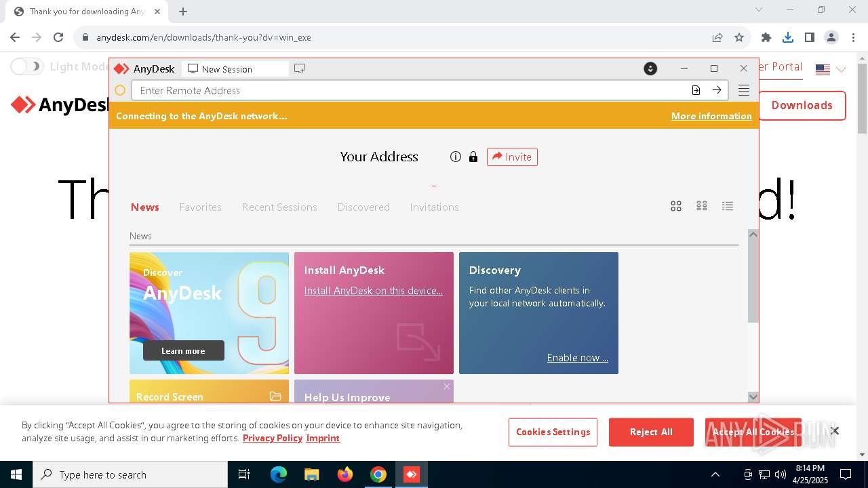Open the Imprint link
The image size is (868, 488).
tap(323, 438)
